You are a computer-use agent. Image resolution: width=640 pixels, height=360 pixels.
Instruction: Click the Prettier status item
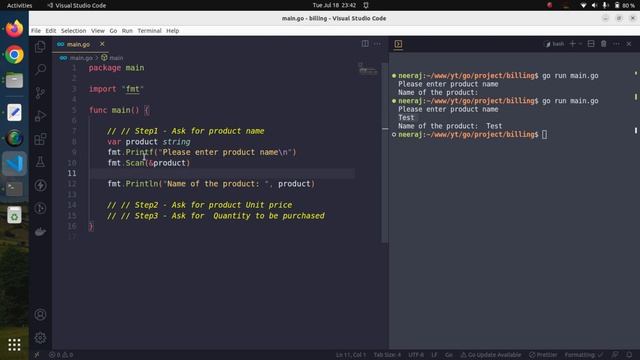point(543,355)
